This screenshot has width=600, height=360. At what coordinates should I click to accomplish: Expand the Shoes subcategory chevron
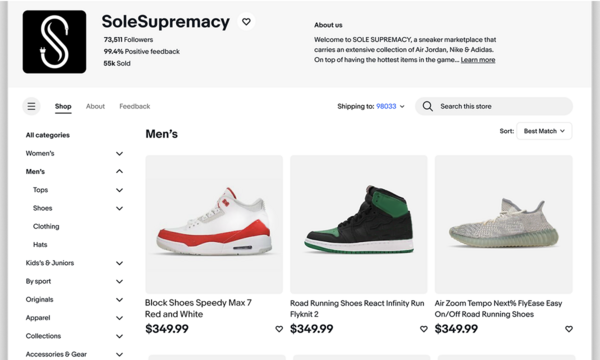[x=119, y=209]
